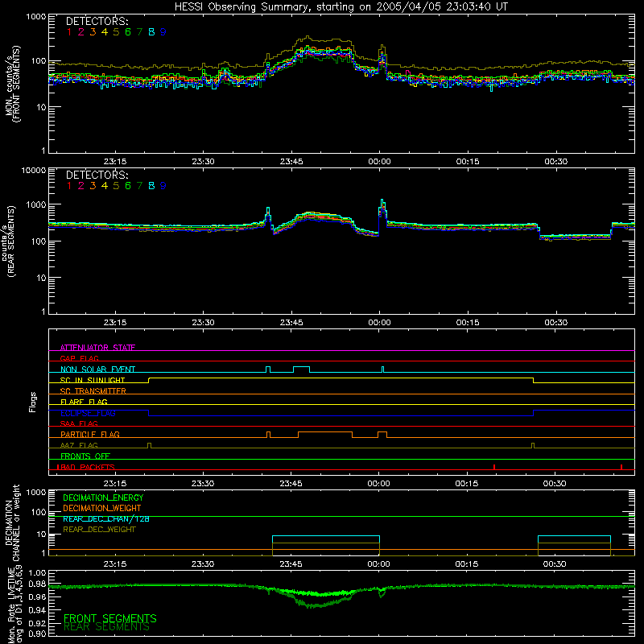Pick detector 7 in the rear segments legend

139,186
